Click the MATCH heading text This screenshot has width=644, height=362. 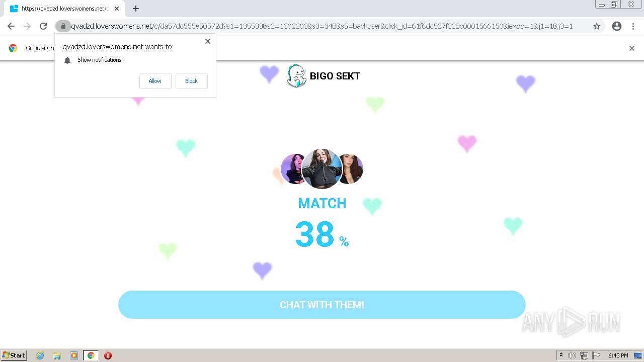click(x=322, y=203)
